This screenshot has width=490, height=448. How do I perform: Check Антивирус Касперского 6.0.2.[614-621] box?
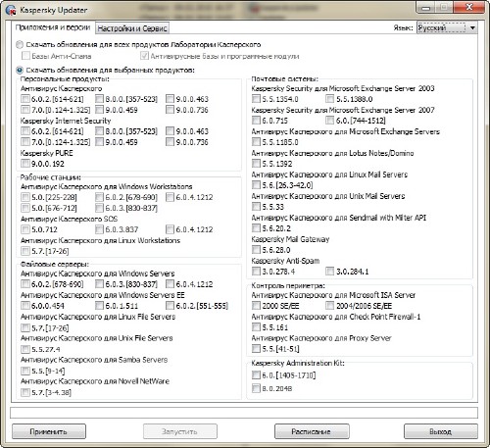[x=25, y=99]
